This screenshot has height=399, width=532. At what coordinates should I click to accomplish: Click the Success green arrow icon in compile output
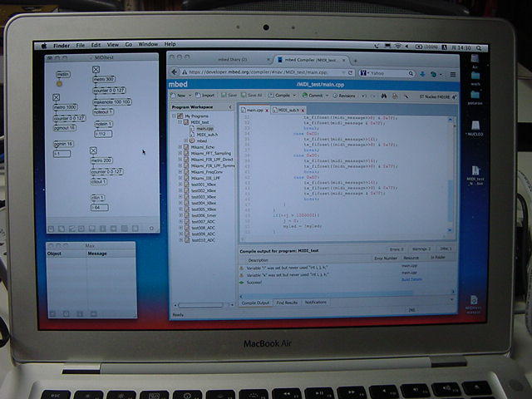pos(242,283)
